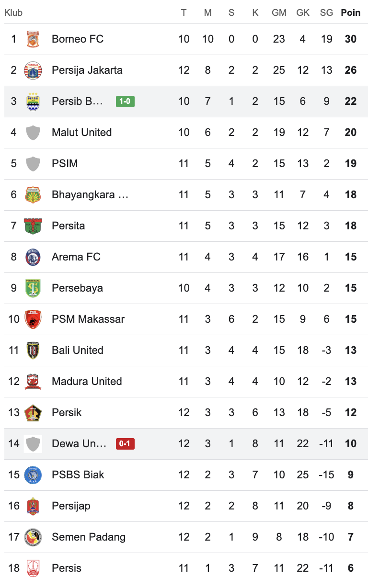368x588 pixels.
Task: Click the Persib Bandung team logo
Action: tap(33, 101)
